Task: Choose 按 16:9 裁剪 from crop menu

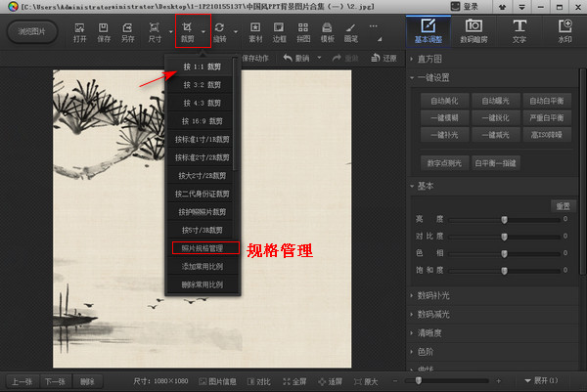Action: click(202, 121)
